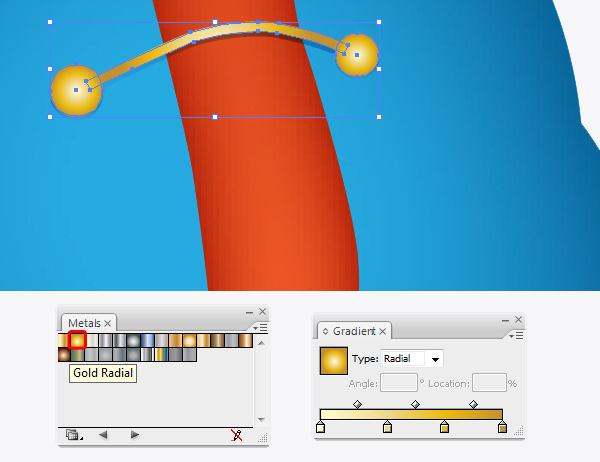The width and height of the screenshot is (600, 462).
Task: Click the bottom-left bounding box corner handle
Action: (50, 117)
